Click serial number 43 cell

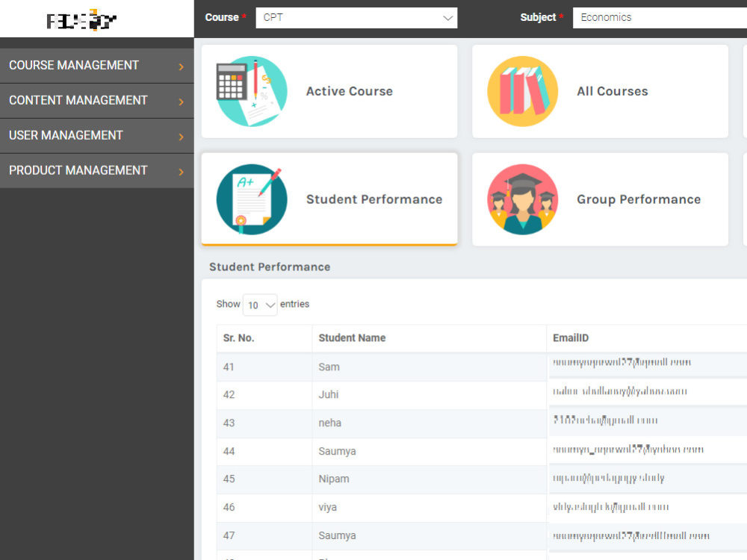pyautogui.click(x=264, y=423)
